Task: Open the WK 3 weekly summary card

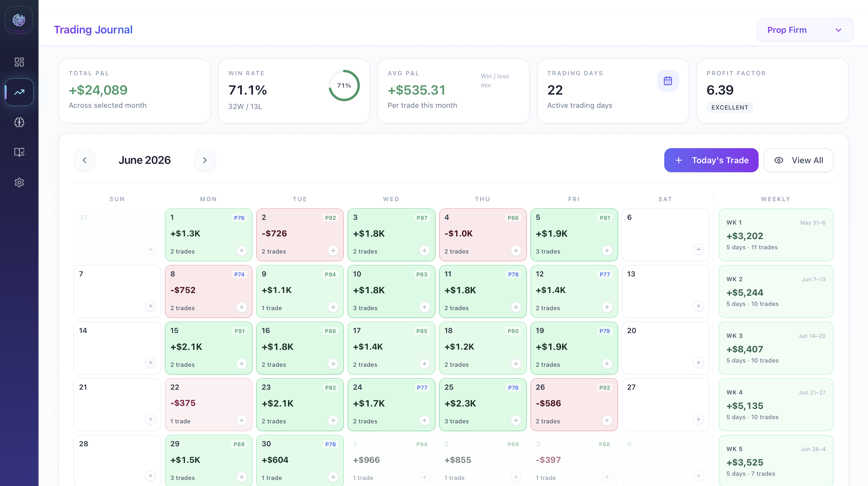Action: [776, 348]
